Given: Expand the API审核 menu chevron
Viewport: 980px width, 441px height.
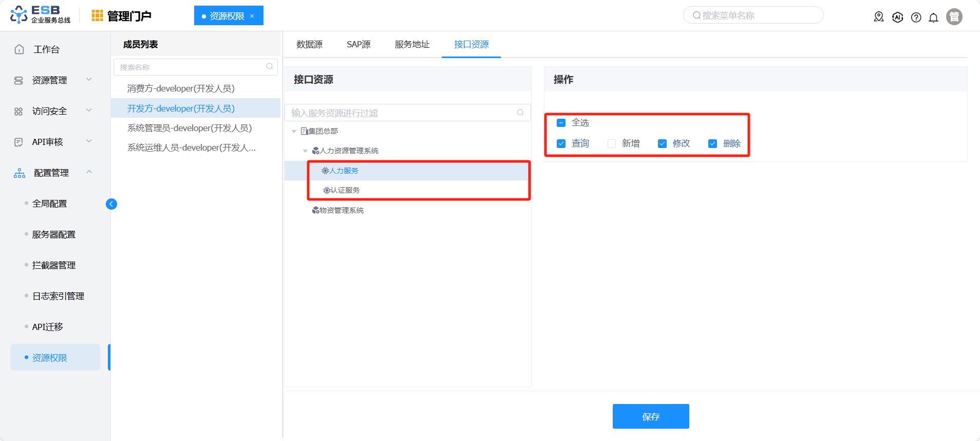Looking at the screenshot, I should coord(89,141).
